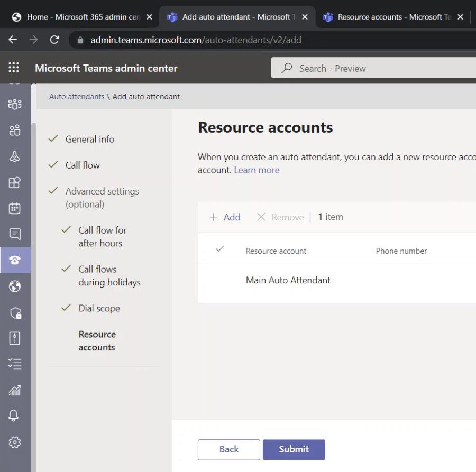This screenshot has height=472, width=476.
Task: Click the Submit button
Action: click(x=294, y=449)
